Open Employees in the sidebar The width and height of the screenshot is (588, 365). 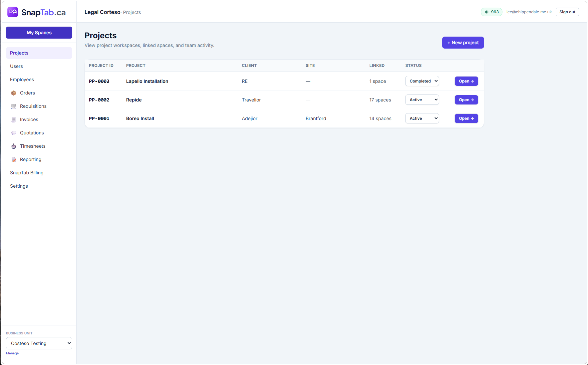click(x=39, y=80)
